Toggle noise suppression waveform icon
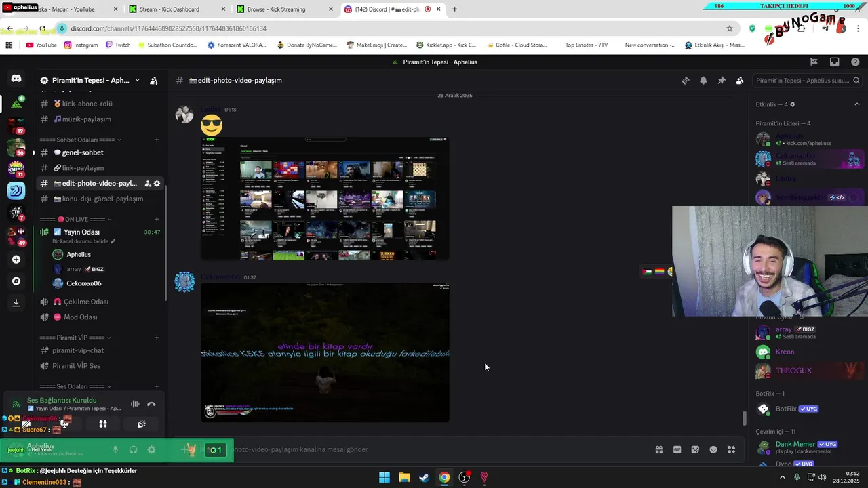Image resolution: width=868 pixels, height=488 pixels. coord(135,404)
